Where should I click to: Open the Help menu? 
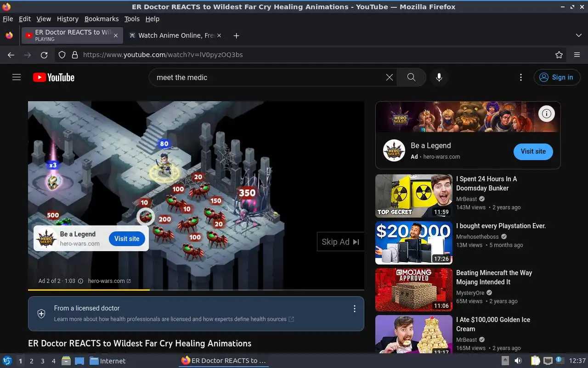(152, 19)
